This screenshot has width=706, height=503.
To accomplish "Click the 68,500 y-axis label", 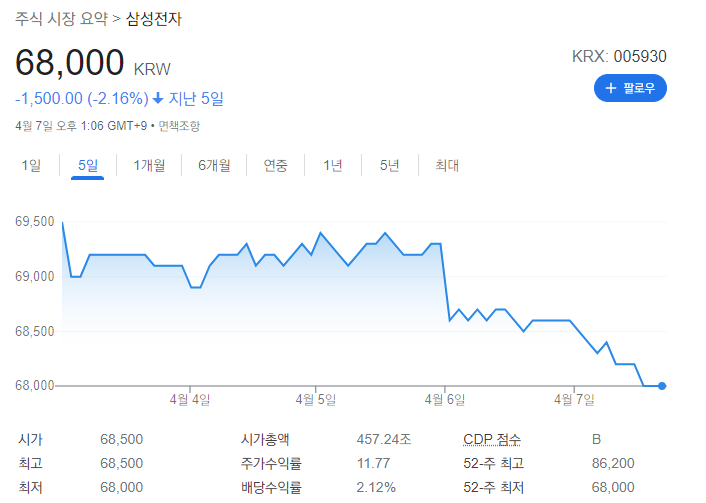I will (35, 331).
